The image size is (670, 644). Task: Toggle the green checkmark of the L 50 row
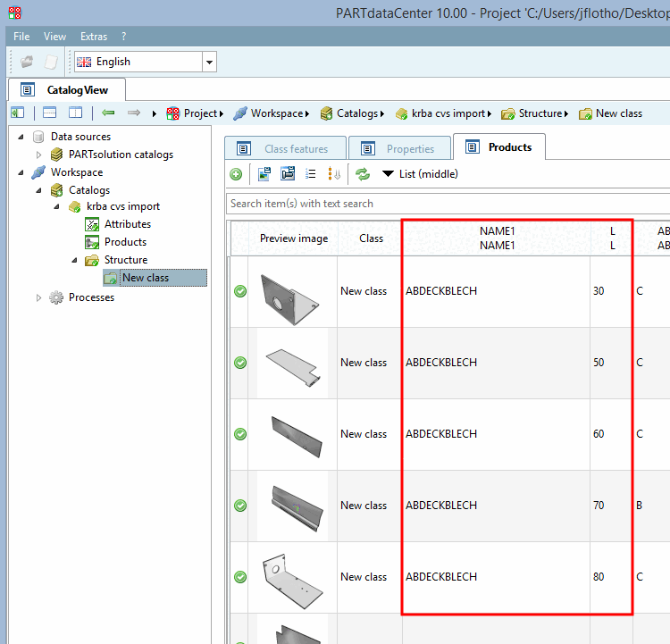(240, 363)
